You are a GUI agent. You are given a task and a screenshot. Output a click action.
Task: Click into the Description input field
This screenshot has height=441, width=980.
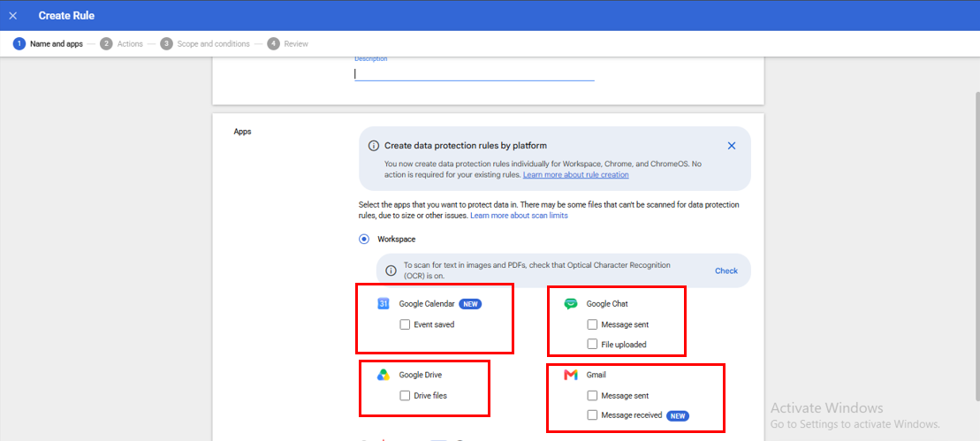[475, 73]
